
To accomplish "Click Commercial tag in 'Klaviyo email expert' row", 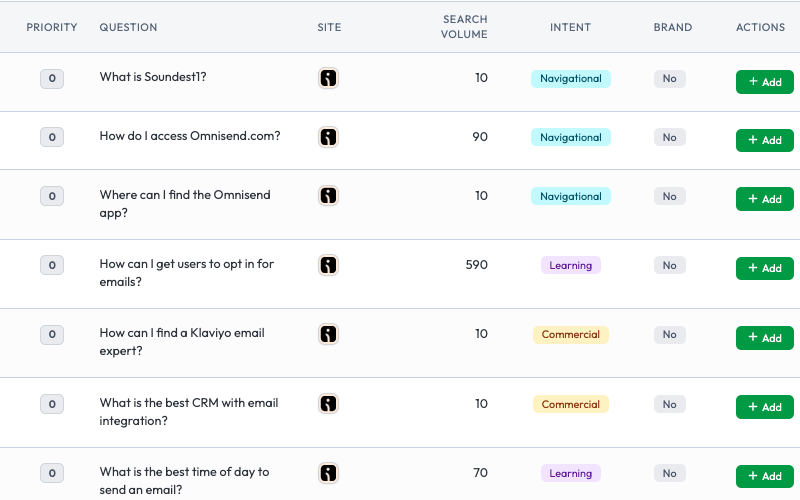I will 571,335.
